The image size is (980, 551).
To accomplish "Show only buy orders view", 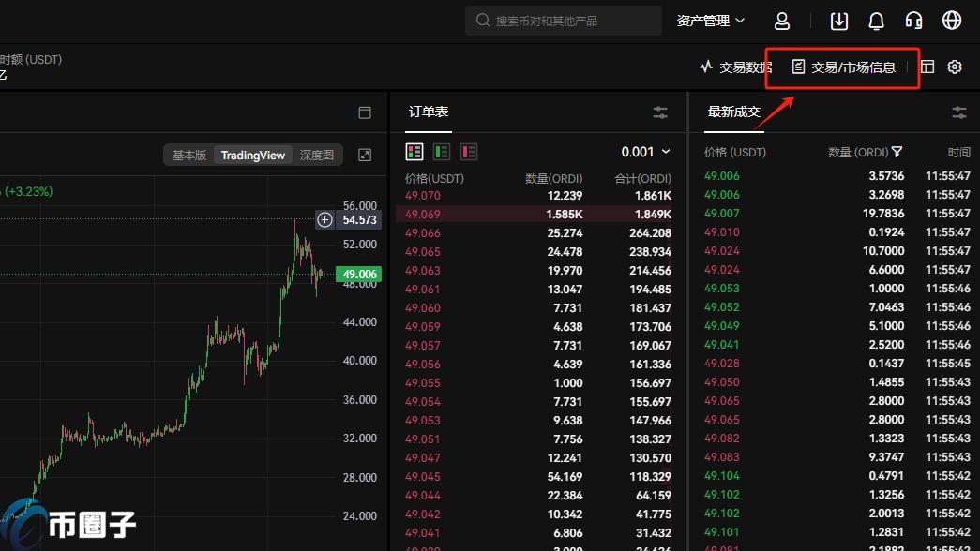I will (442, 152).
